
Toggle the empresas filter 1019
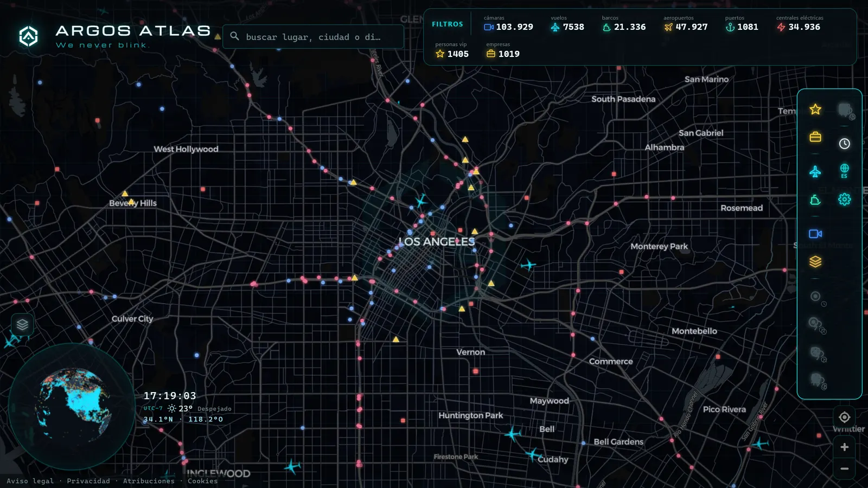point(503,50)
